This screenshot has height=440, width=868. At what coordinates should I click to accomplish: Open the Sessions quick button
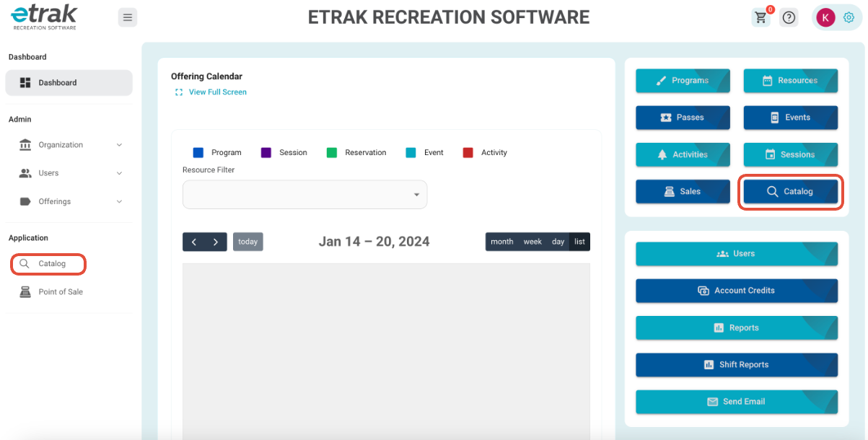click(x=791, y=154)
